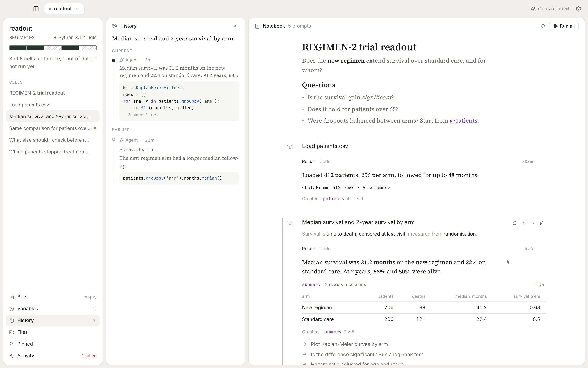Image resolution: width=588 pixels, height=368 pixels.
Task: Open the Brief section
Action: click(53, 297)
